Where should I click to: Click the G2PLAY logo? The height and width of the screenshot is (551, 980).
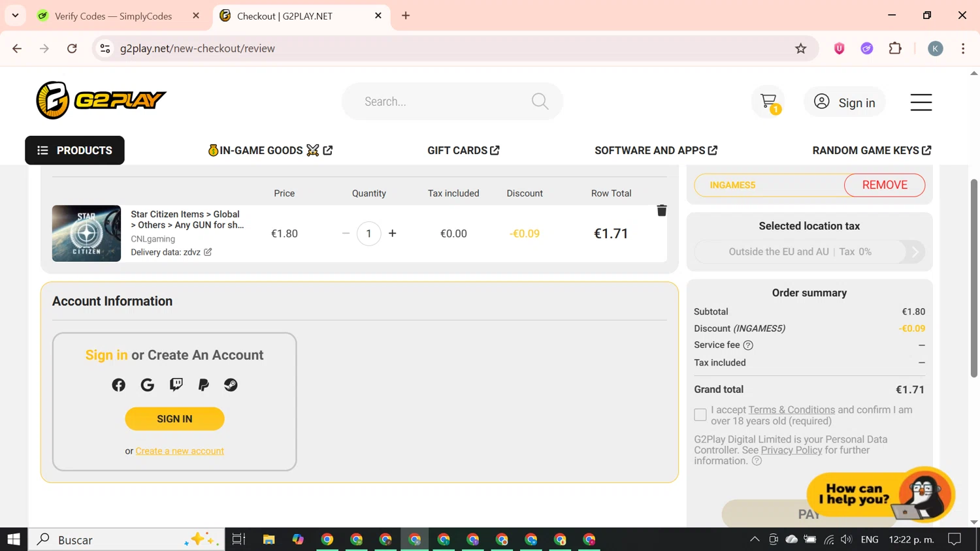[x=101, y=101]
